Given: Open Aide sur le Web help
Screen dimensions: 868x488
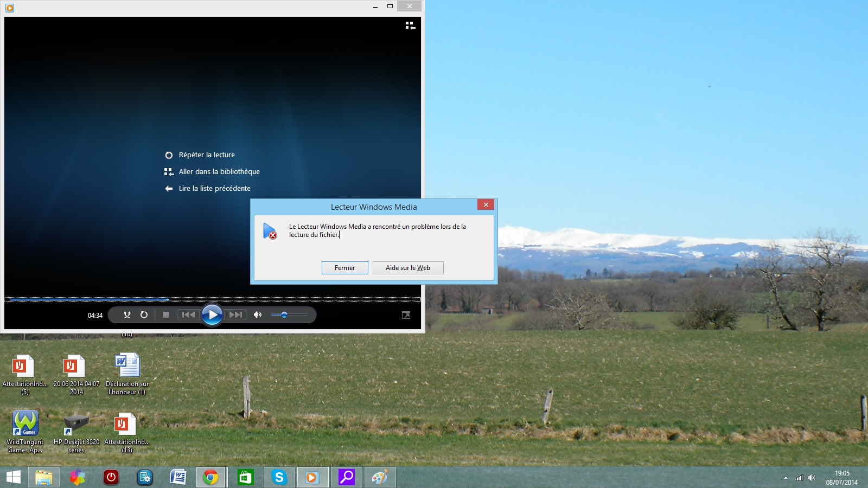Looking at the screenshot, I should click(408, 268).
